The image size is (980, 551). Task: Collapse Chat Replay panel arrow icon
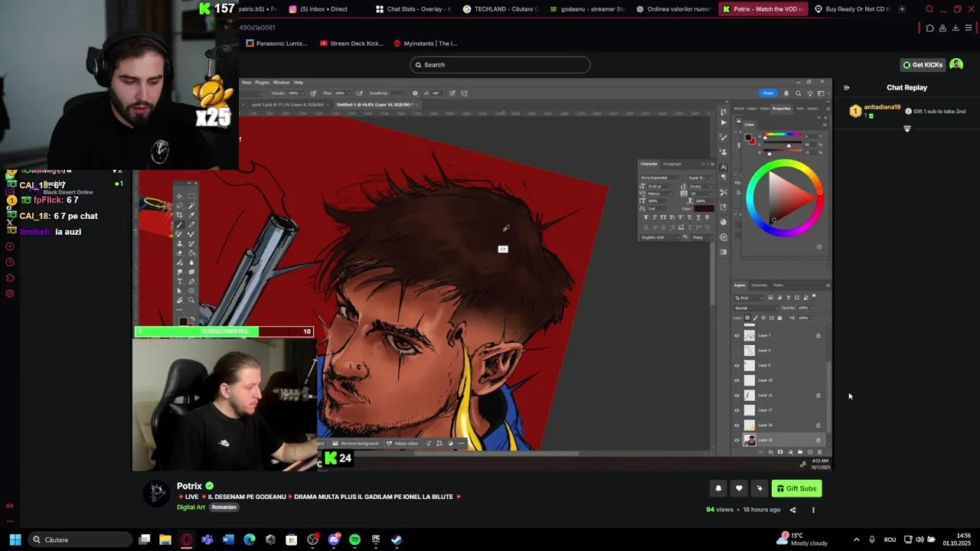tap(846, 87)
